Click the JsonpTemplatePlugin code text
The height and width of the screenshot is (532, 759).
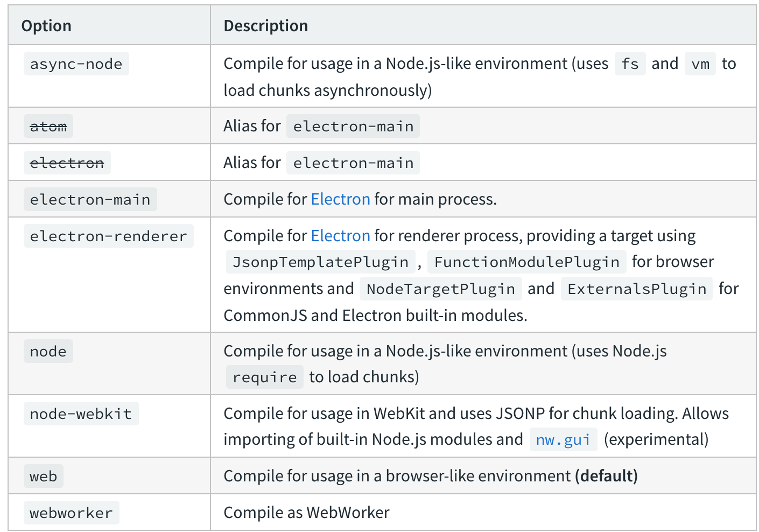point(320,262)
